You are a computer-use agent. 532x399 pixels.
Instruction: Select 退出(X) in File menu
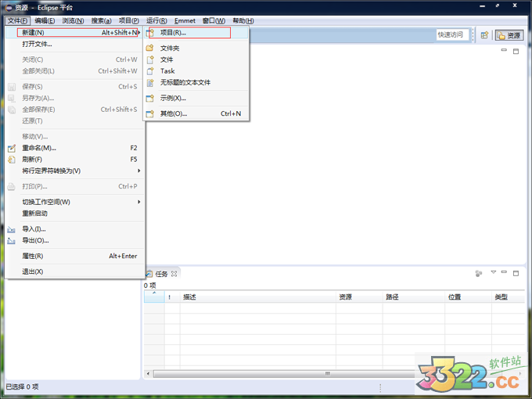coord(74,271)
